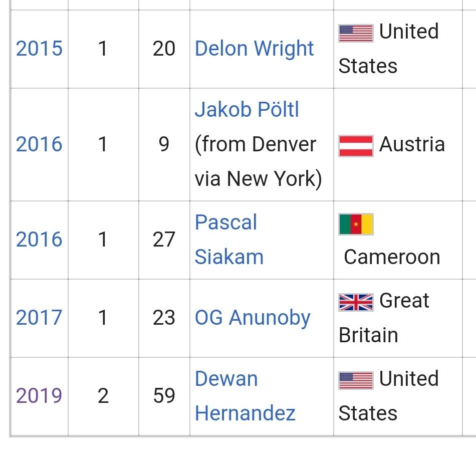Screen dimensions: 476x455
Task: Click the Cameroon nationality text
Action: click(392, 257)
